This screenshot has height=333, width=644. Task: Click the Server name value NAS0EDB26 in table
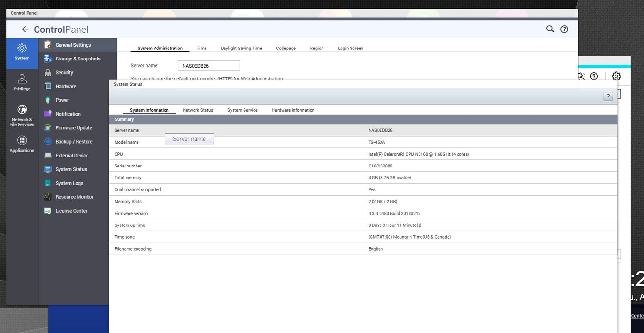[381, 130]
